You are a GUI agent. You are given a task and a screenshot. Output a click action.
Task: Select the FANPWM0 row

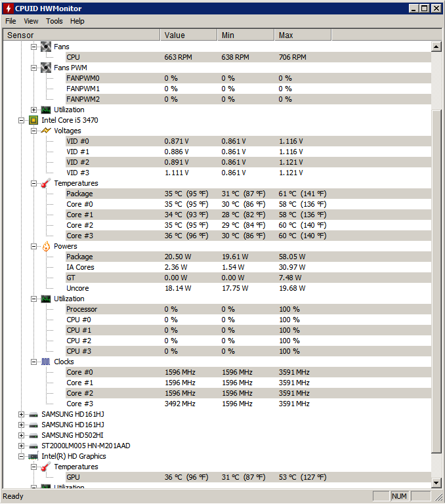pyautogui.click(x=248, y=78)
